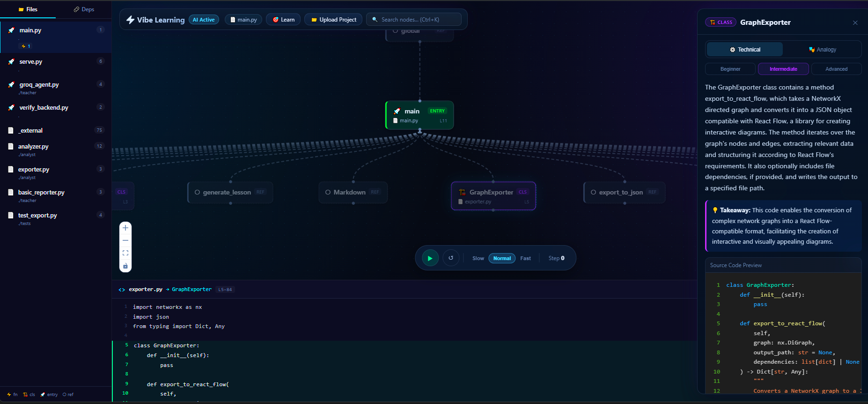The width and height of the screenshot is (868, 404).
Task: Open analyzer.py in the file list
Action: [56, 150]
